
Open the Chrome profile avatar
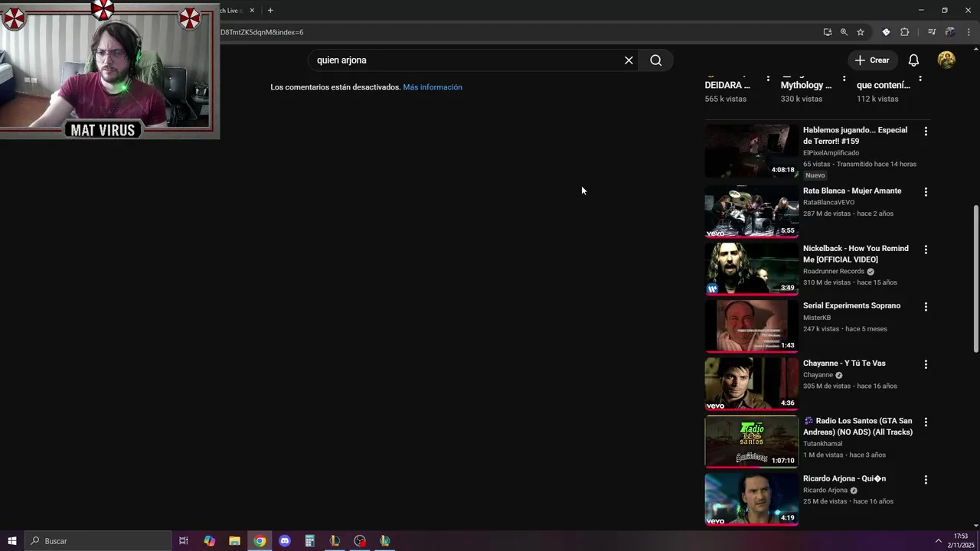(950, 32)
